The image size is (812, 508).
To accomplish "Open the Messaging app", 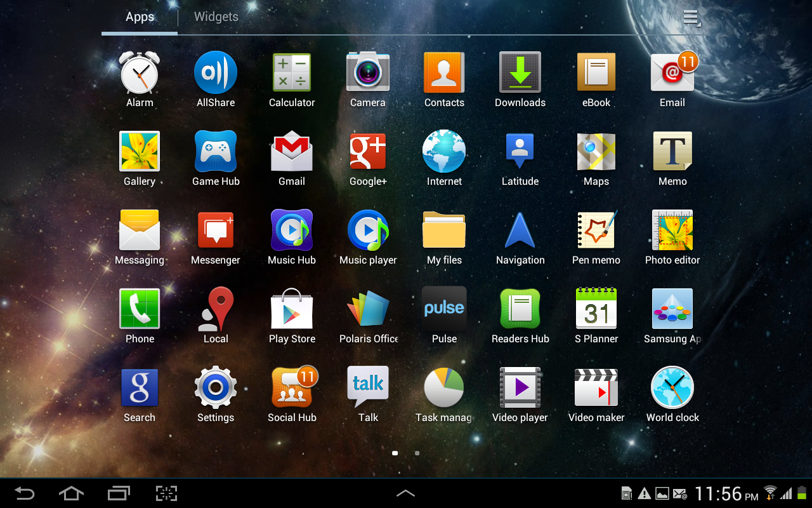I will [x=140, y=237].
